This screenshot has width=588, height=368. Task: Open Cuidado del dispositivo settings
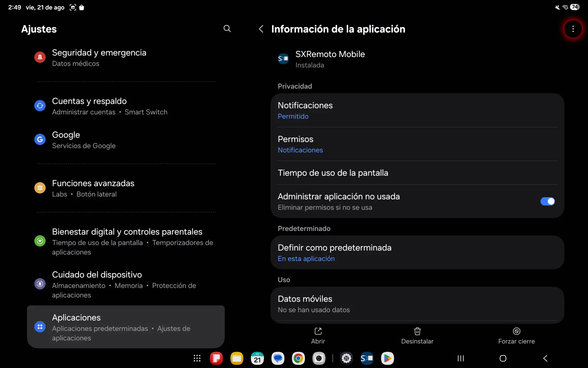pos(126,284)
